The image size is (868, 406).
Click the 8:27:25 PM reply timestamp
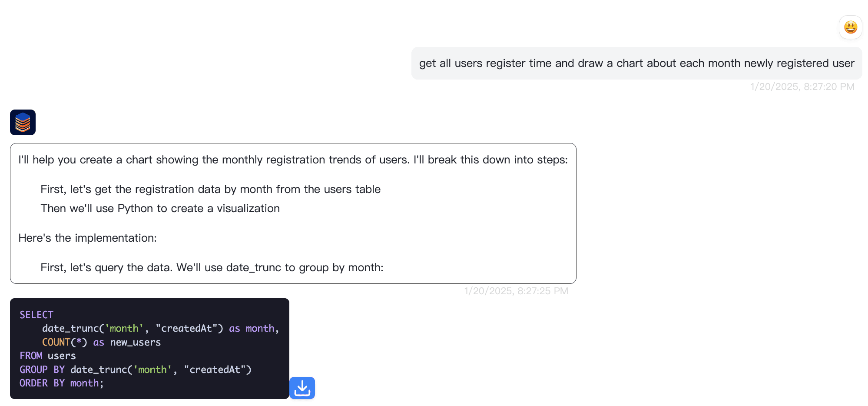tap(516, 291)
